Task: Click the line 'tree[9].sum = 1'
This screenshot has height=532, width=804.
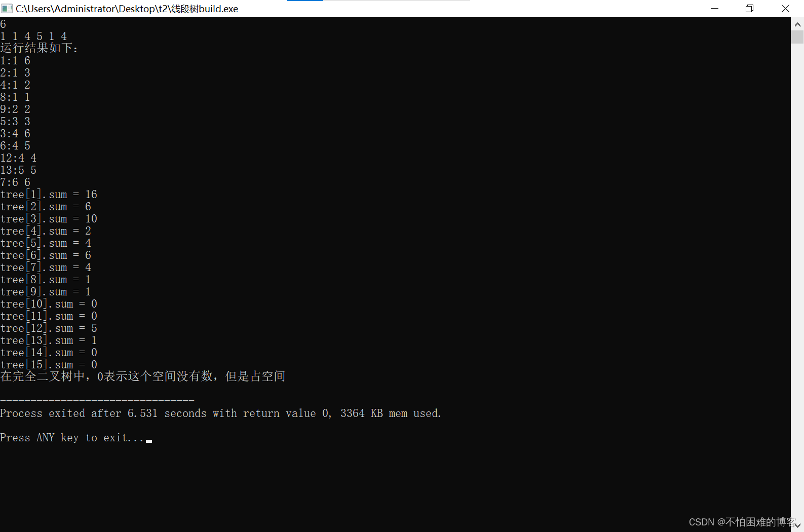Action: 46,291
